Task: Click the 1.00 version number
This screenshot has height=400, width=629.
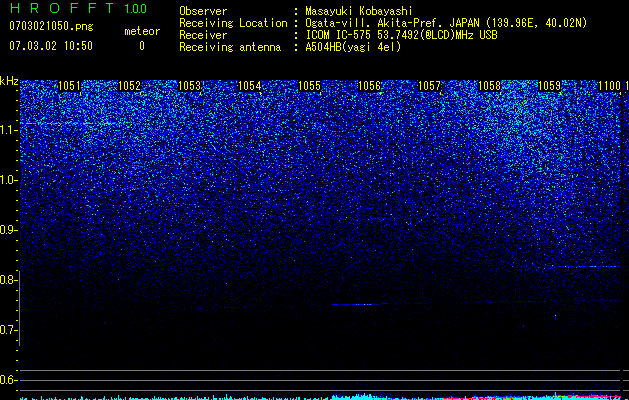Action: pos(135,9)
